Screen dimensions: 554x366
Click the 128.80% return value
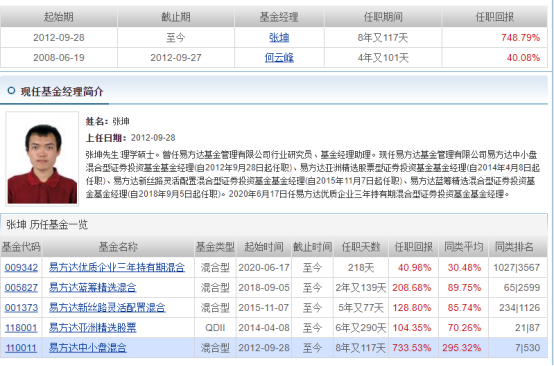pyautogui.click(x=412, y=308)
